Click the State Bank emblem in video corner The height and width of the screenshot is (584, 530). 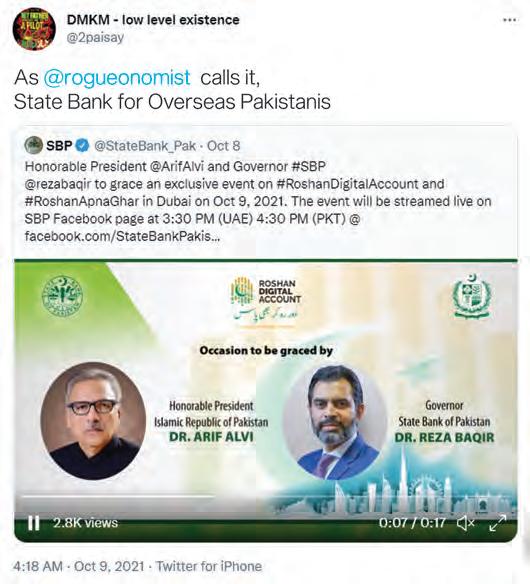62,296
